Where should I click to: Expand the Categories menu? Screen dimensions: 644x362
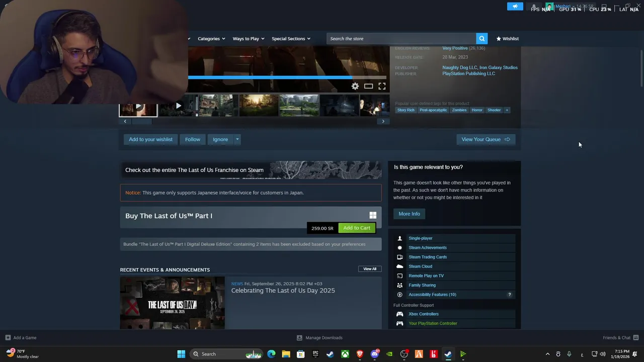(211, 39)
